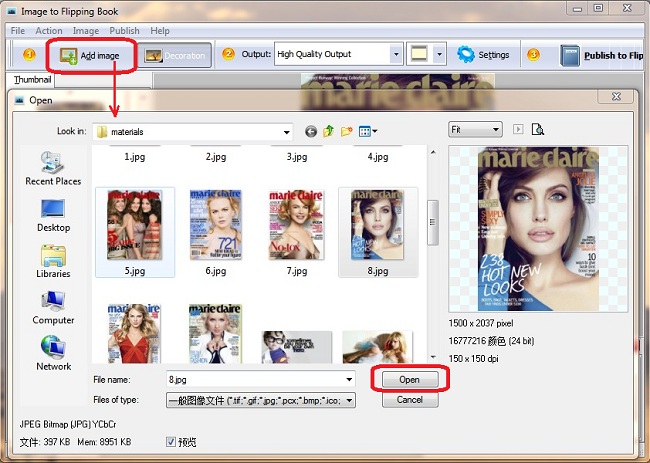Close the Open dialog
The width and height of the screenshot is (650, 463).
point(616,97)
